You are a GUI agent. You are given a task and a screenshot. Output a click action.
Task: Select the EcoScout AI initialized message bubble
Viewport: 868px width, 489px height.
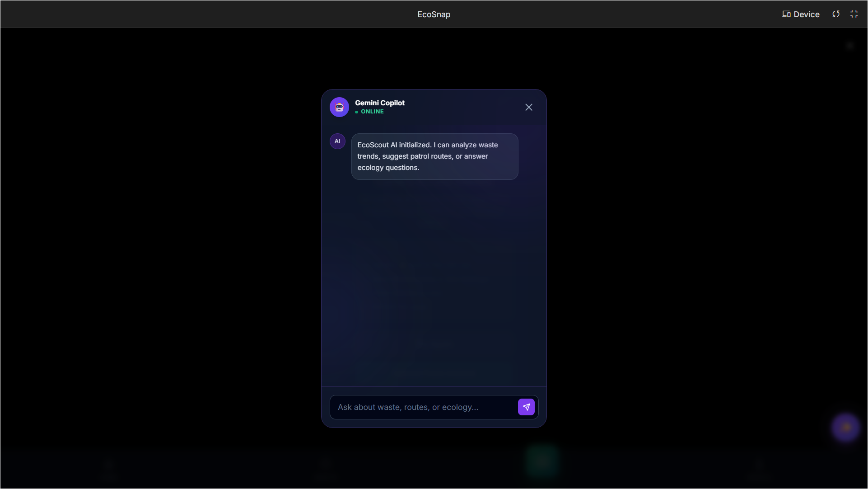pos(434,156)
